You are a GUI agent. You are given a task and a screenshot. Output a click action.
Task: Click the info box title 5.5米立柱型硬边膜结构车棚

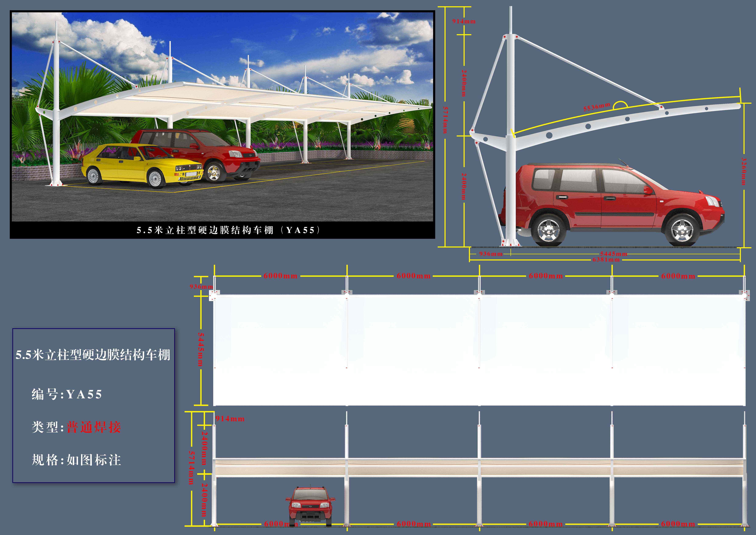click(x=93, y=355)
